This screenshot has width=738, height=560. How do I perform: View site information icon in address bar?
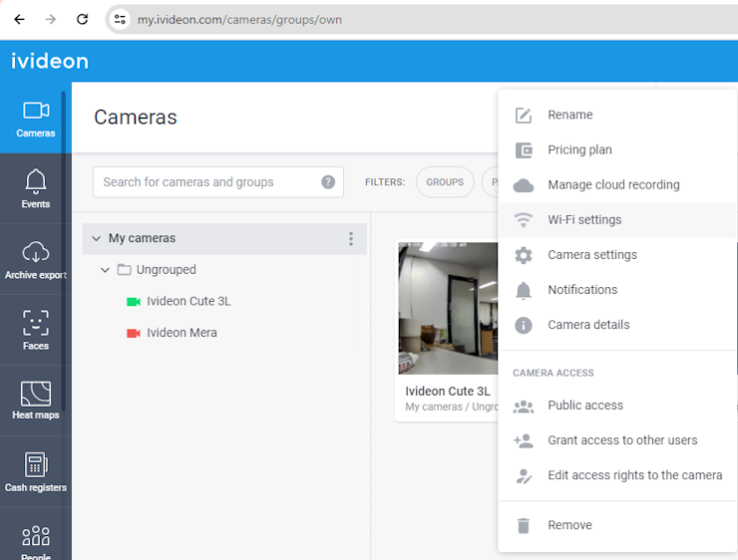coord(120,19)
